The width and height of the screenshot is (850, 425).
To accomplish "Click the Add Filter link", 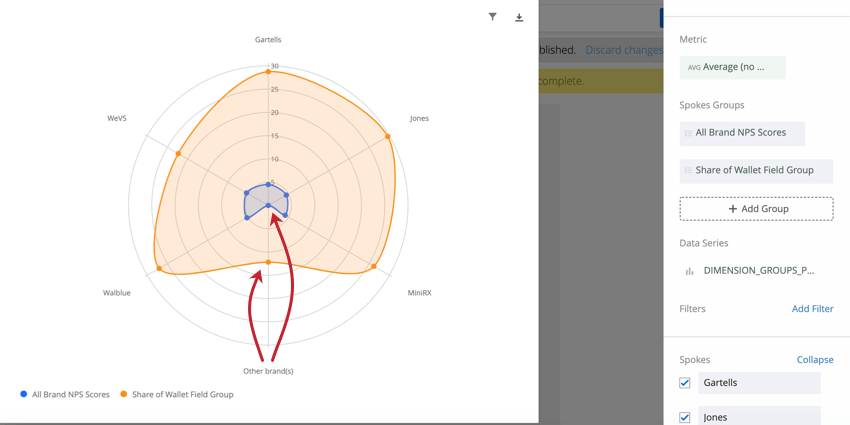I will click(x=813, y=308).
